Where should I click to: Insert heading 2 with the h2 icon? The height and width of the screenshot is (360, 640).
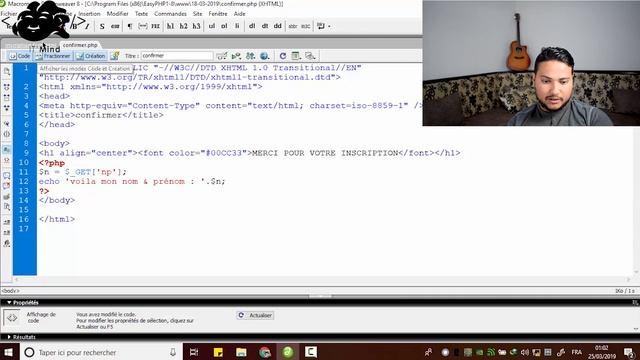pyautogui.click(x=183, y=26)
